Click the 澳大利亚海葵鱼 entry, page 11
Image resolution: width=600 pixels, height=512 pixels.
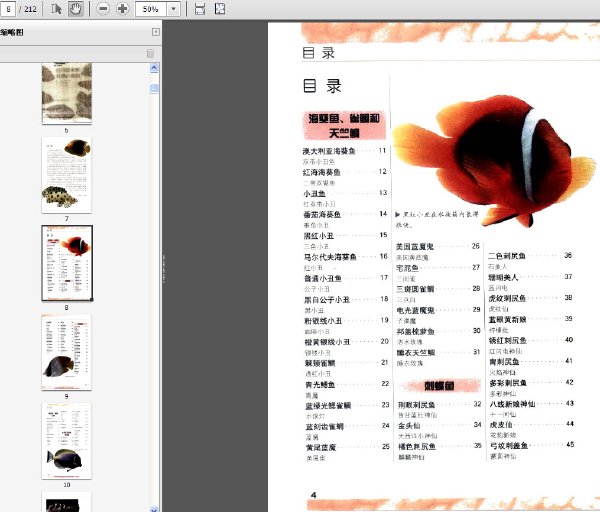344,151
